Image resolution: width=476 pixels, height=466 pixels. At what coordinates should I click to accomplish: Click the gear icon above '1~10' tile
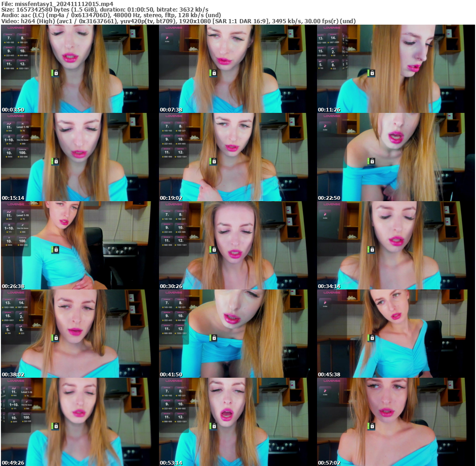9,136
